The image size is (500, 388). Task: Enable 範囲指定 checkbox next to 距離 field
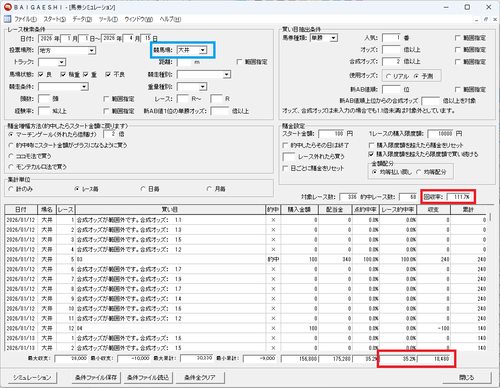click(239, 62)
